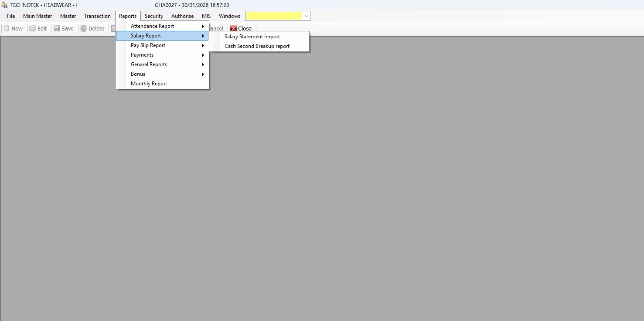This screenshot has height=321, width=644.
Task: Open Salary Statement import
Action: pos(252,37)
